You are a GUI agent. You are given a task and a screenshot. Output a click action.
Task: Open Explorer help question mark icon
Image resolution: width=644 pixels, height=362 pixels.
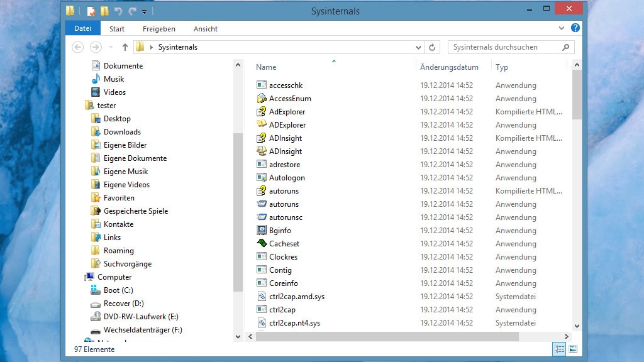pyautogui.click(x=575, y=28)
